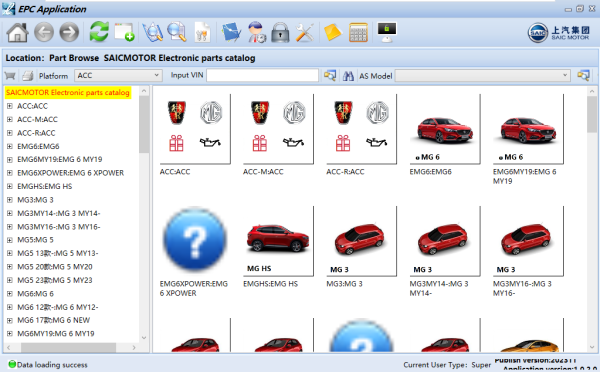Expand the ACC-M:ACC tree node
The image size is (600, 372).
click(10, 119)
